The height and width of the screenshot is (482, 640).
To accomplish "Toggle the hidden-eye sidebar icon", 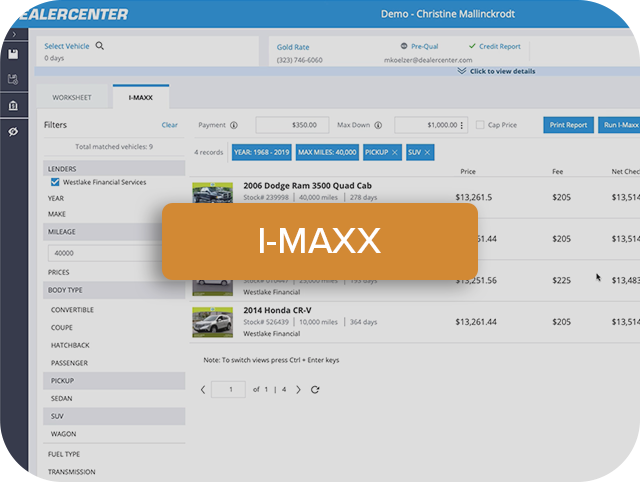I will point(13,131).
